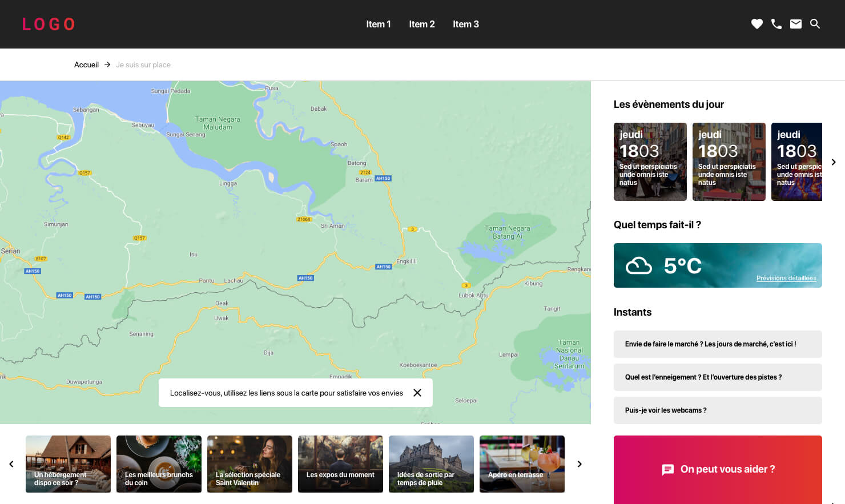Open third partially visible event card

pyautogui.click(x=796, y=162)
